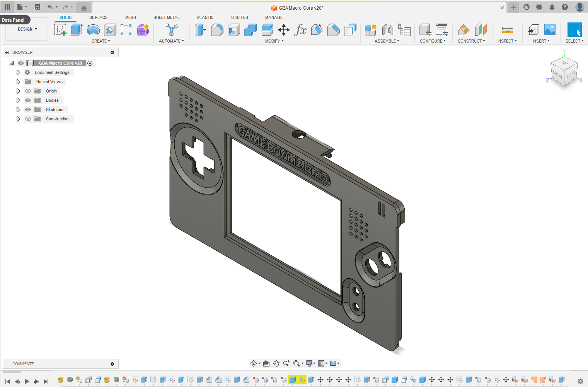Select the New Component tool
This screenshot has width=588, height=387.
tap(370, 30)
